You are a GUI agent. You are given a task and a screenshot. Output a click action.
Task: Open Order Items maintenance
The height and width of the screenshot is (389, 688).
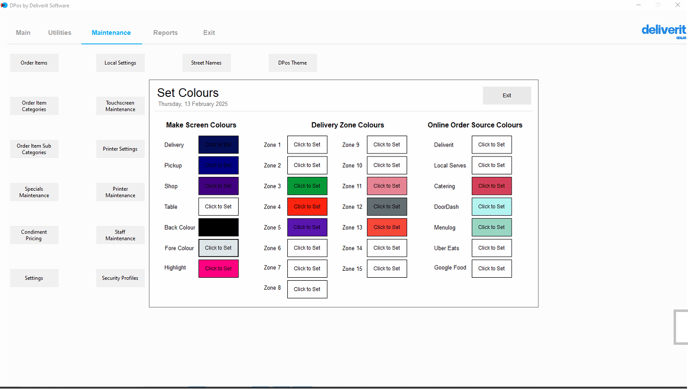pyautogui.click(x=34, y=63)
